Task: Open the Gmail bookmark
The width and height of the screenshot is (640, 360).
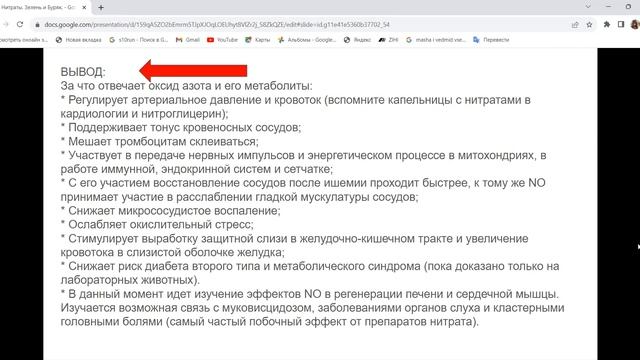Action: pos(188,40)
